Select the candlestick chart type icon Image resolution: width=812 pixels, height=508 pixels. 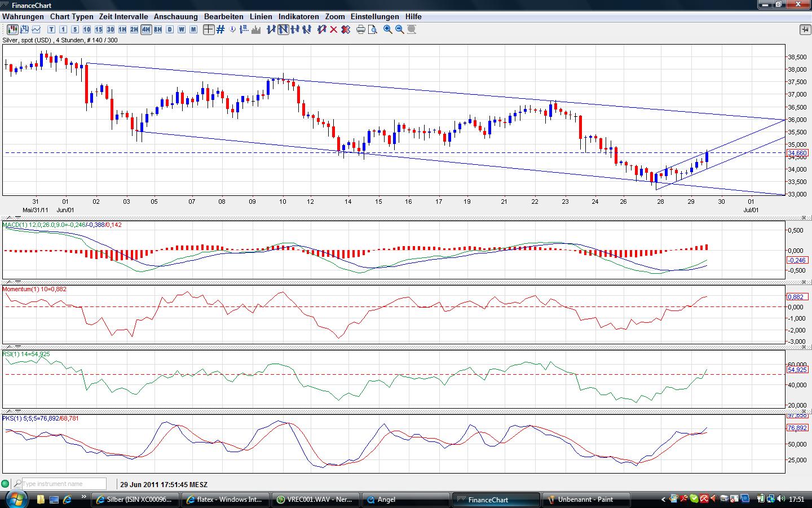12,29
